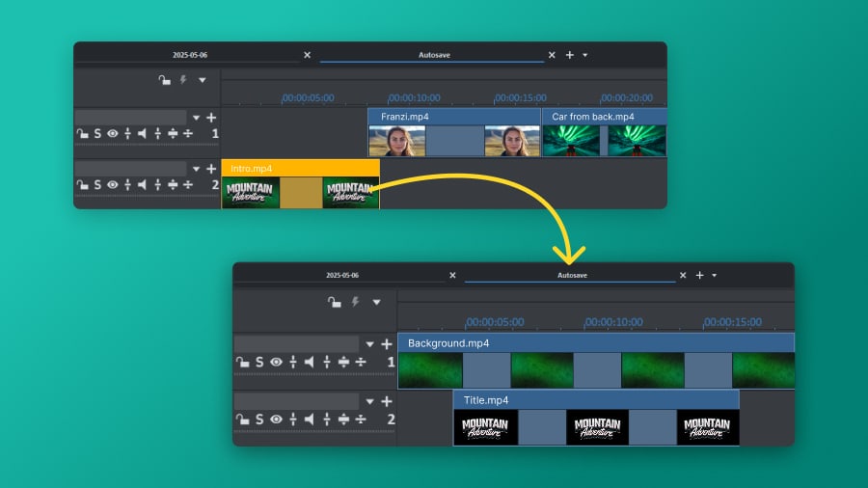Click plus button on Background.mp4 track header
Viewport: 868px width, 488px height.
pyautogui.click(x=387, y=343)
